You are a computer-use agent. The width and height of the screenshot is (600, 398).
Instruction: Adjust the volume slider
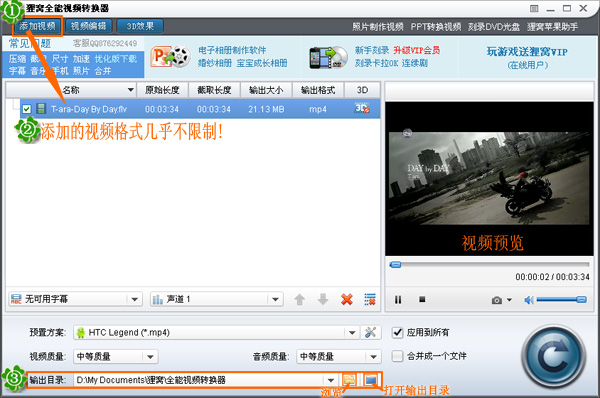tap(561, 300)
